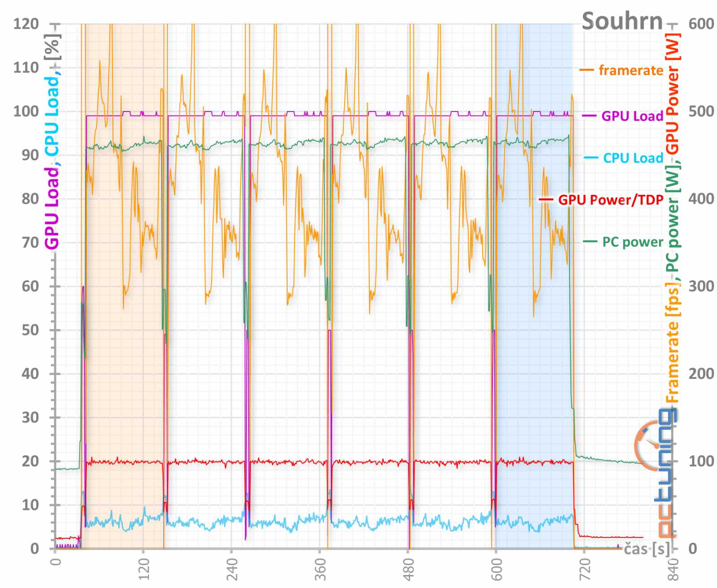Click the 'GPU Power [W]' right axis title
This screenshot has height=588, width=717.
click(672, 94)
